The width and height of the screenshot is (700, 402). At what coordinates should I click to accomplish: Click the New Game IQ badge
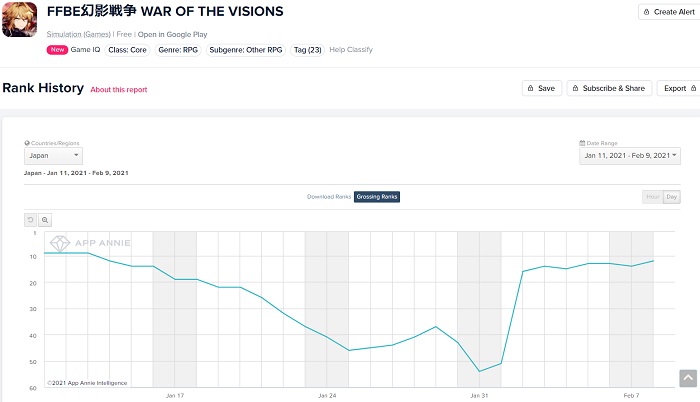coord(73,50)
